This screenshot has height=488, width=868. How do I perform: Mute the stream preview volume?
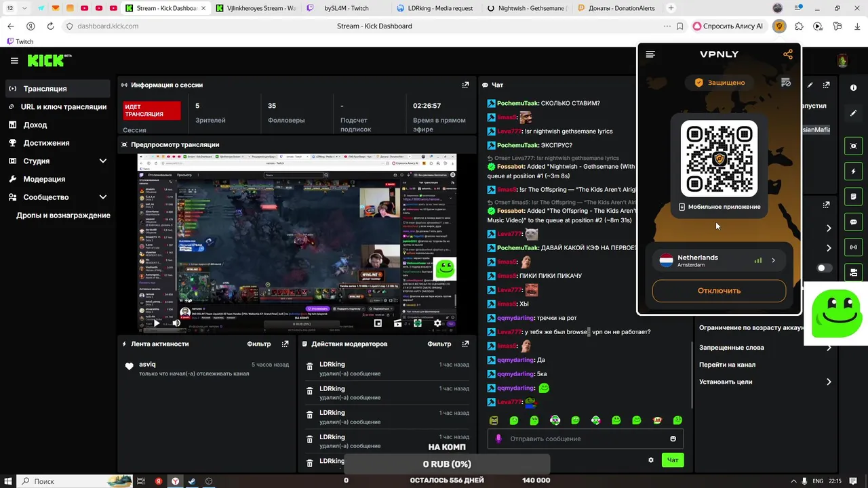click(176, 323)
